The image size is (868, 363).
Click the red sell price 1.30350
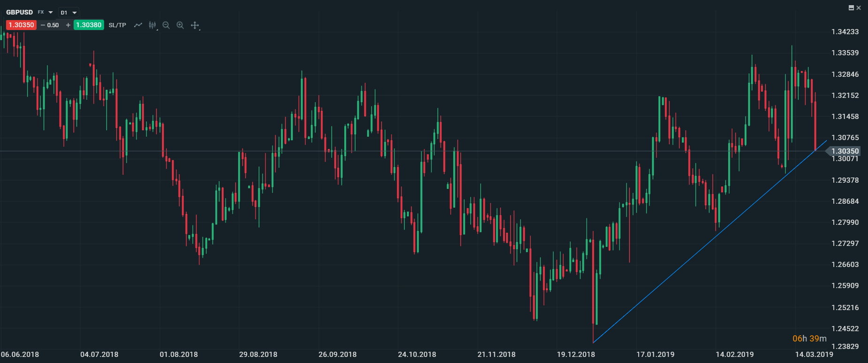coord(21,25)
